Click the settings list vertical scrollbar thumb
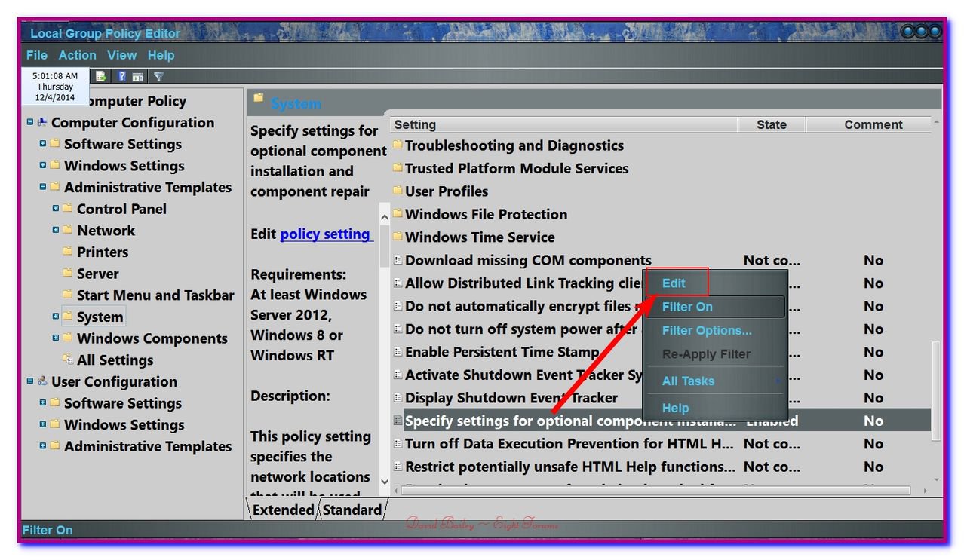The width and height of the screenshot is (964, 560). [x=936, y=388]
